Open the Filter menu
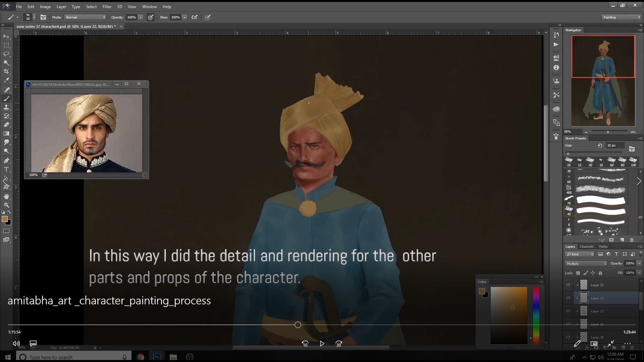 [107, 6]
